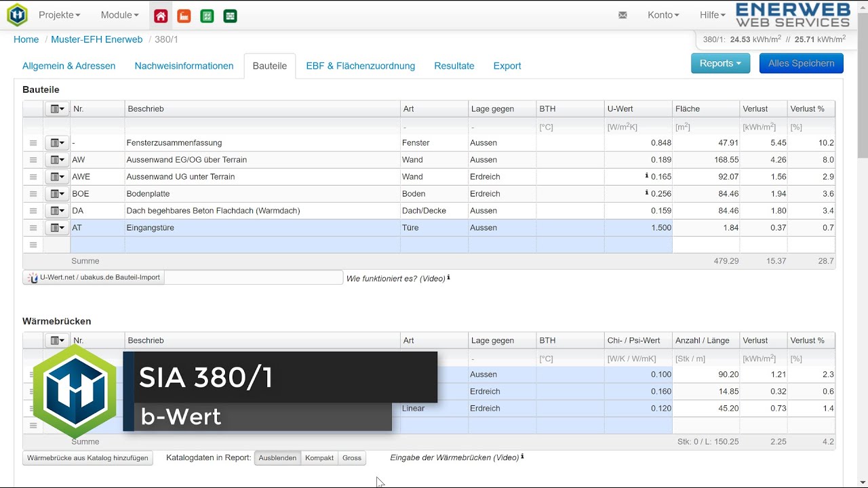The image size is (868, 488).
Task: Open Muster-EFH Enerweb breadcrumb link
Action: coord(97,39)
